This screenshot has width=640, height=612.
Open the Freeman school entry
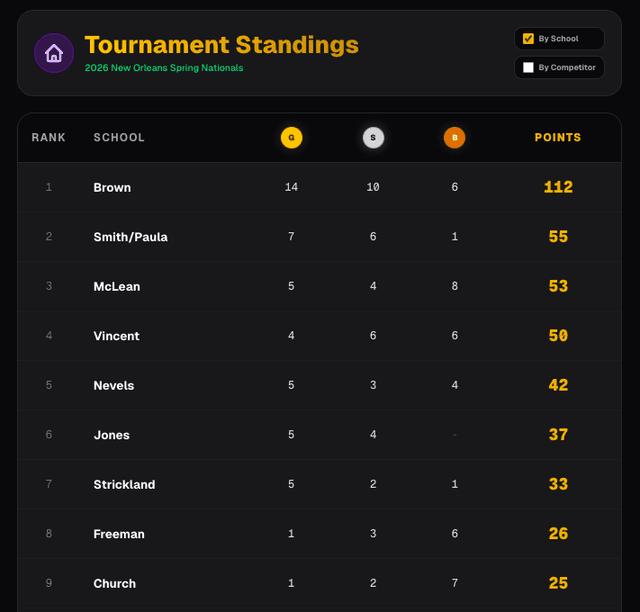click(118, 534)
